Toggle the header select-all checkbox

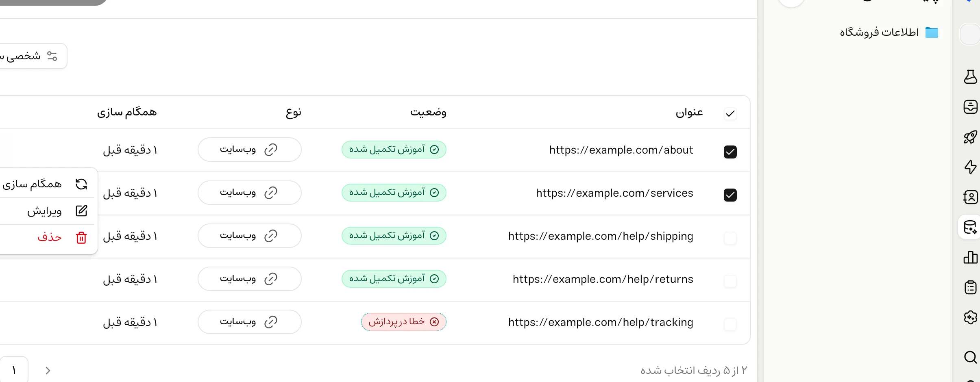click(730, 114)
